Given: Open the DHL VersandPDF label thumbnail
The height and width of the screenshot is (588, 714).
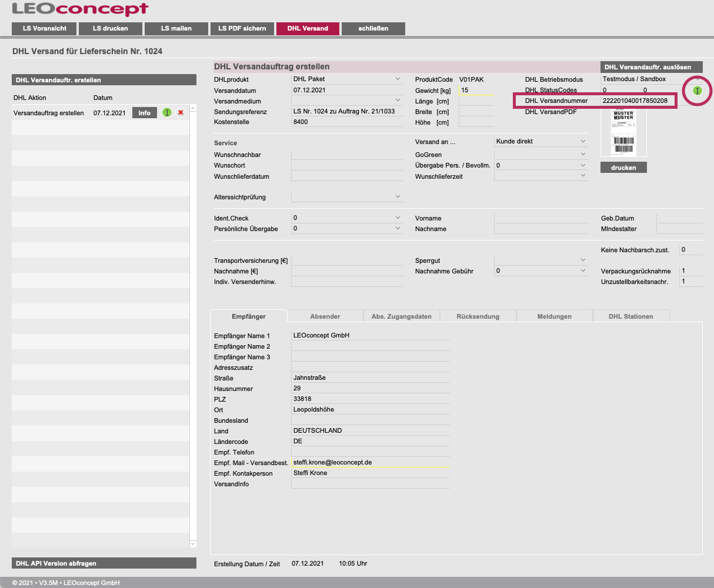Looking at the screenshot, I should (x=623, y=132).
